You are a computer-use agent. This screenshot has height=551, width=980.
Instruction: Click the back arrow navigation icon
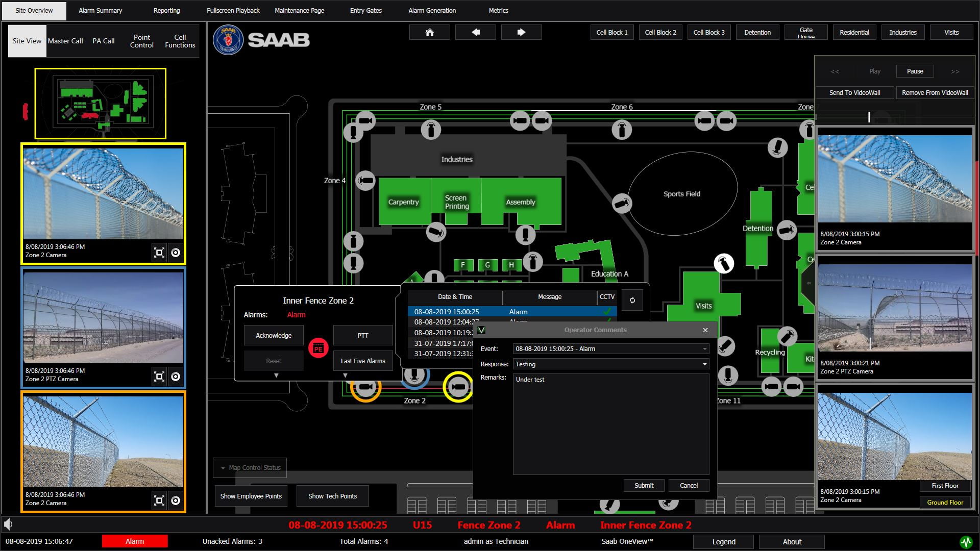point(475,32)
